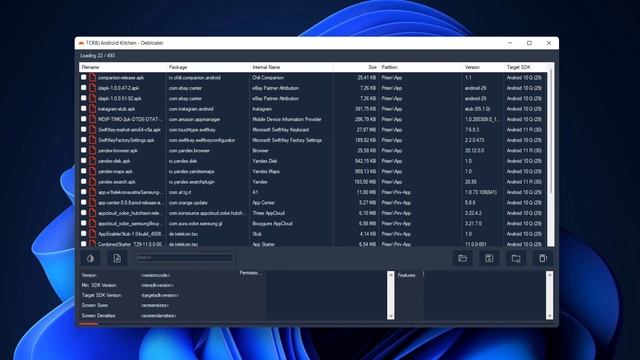Click the search input field

[185, 258]
